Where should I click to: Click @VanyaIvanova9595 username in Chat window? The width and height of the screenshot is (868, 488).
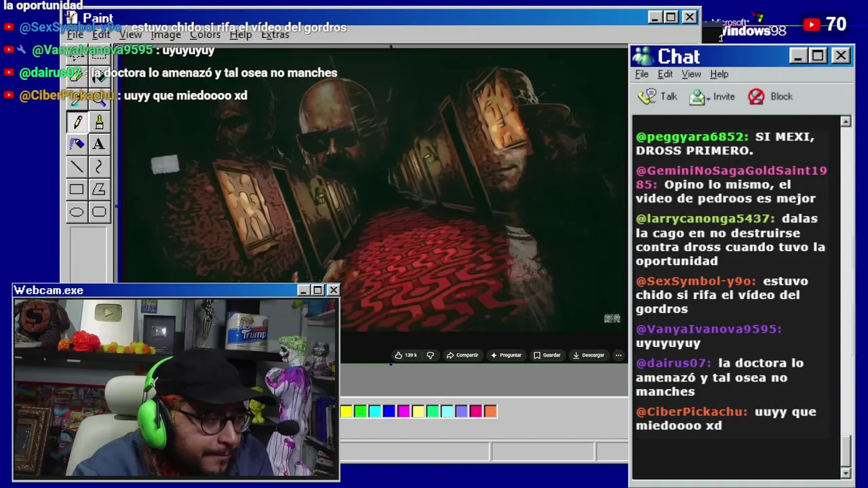pyautogui.click(x=709, y=329)
